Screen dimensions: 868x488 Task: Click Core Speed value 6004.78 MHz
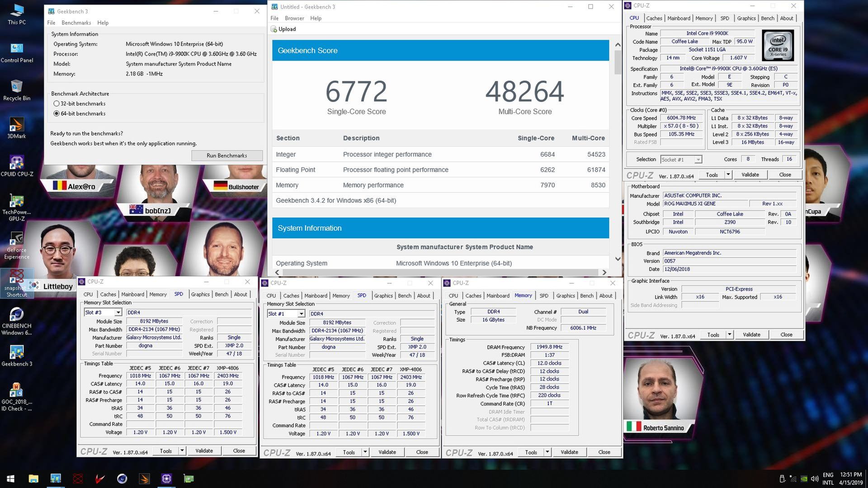pyautogui.click(x=681, y=118)
